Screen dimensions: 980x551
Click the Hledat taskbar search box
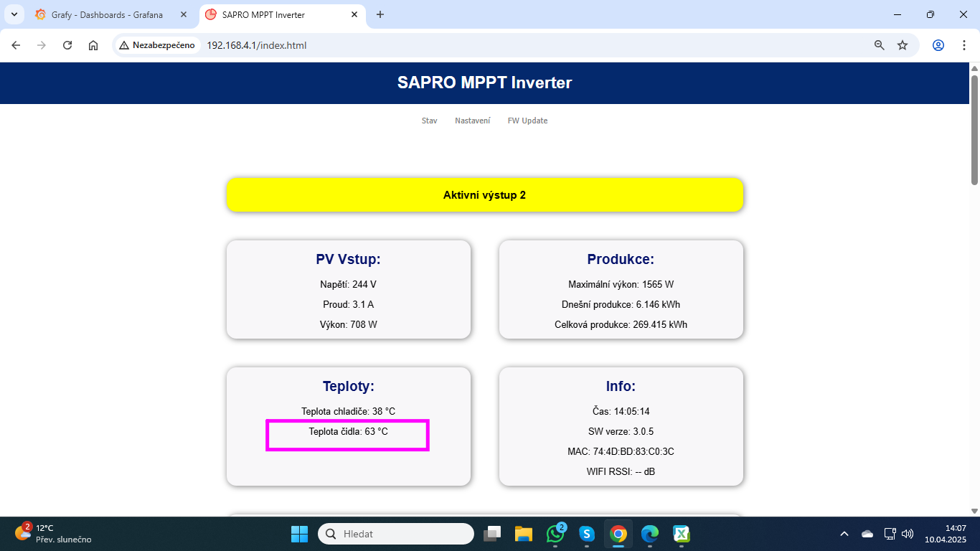pyautogui.click(x=396, y=534)
